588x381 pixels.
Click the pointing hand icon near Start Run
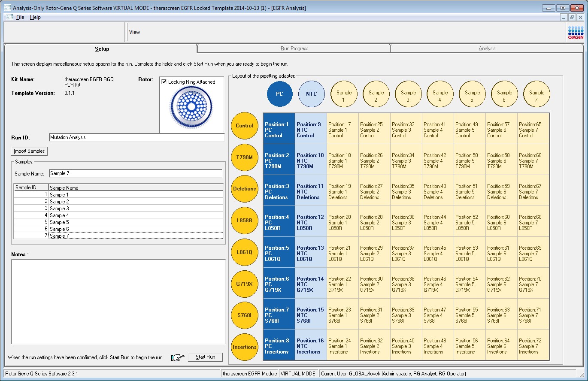point(177,357)
